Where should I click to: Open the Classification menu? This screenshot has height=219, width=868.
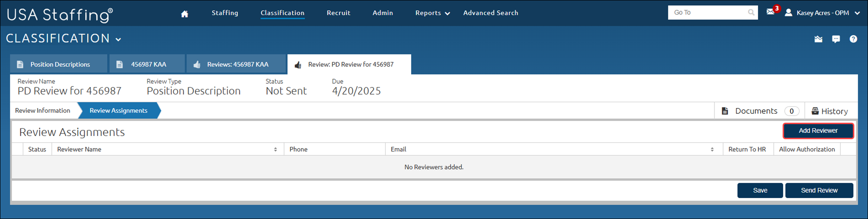[283, 13]
